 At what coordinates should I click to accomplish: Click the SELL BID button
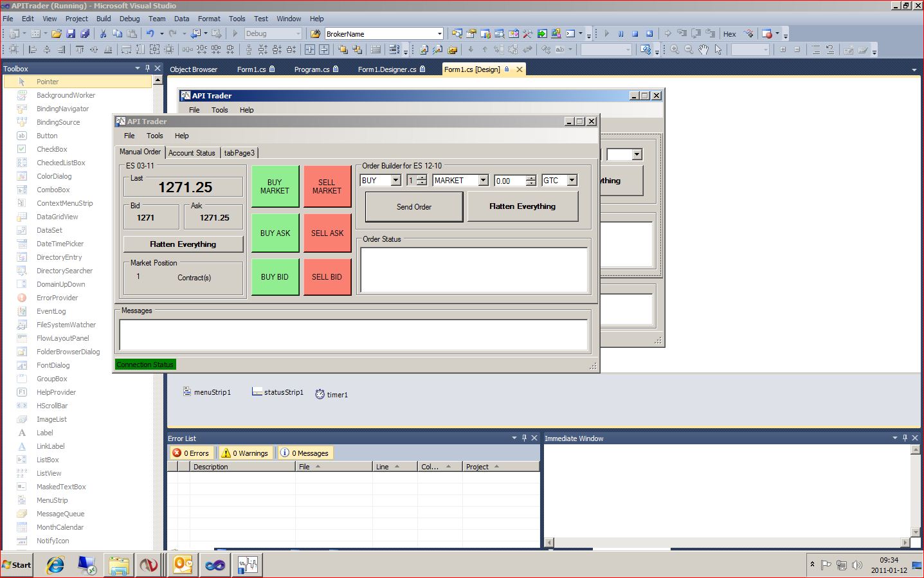click(327, 276)
